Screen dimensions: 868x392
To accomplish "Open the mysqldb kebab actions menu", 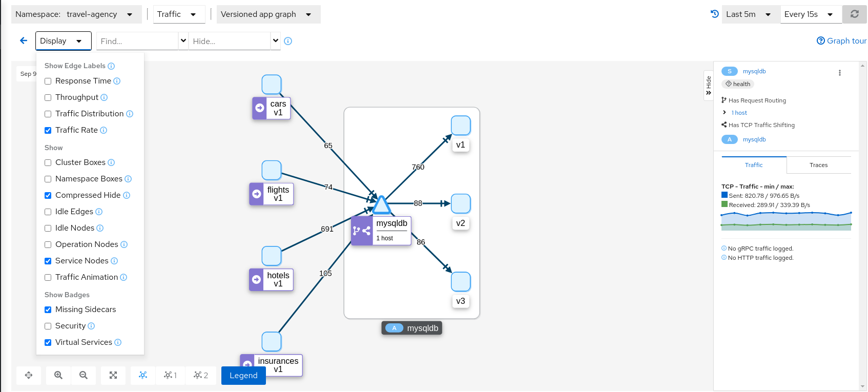I will 839,73.
